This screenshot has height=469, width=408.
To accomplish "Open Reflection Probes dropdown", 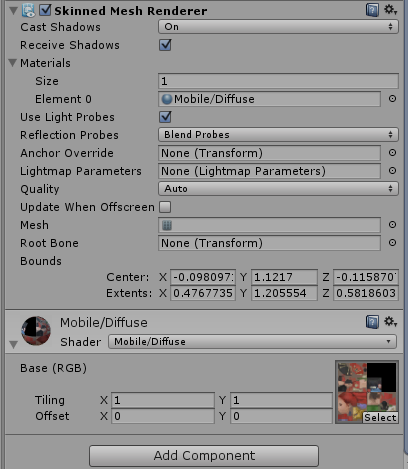I will click(x=278, y=135).
